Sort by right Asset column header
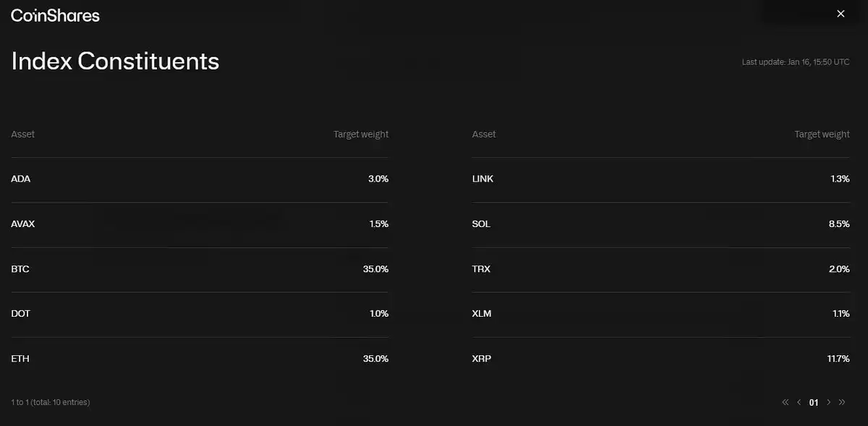This screenshot has width=868, height=426. (x=484, y=135)
